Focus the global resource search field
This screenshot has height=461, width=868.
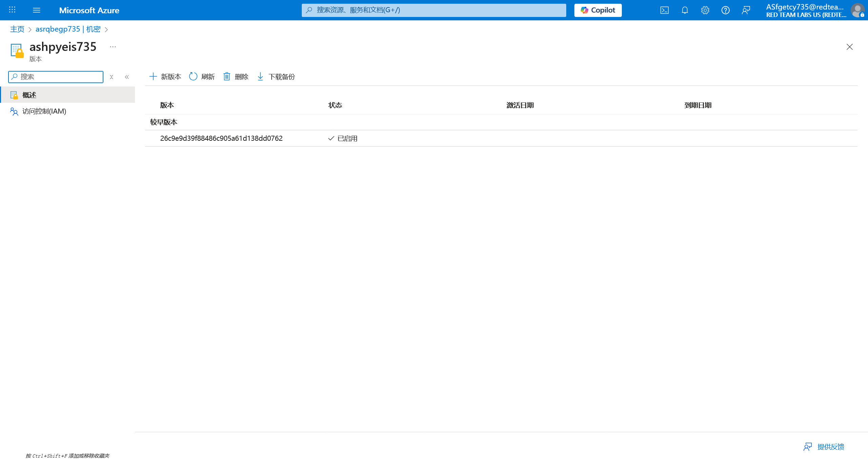point(434,10)
